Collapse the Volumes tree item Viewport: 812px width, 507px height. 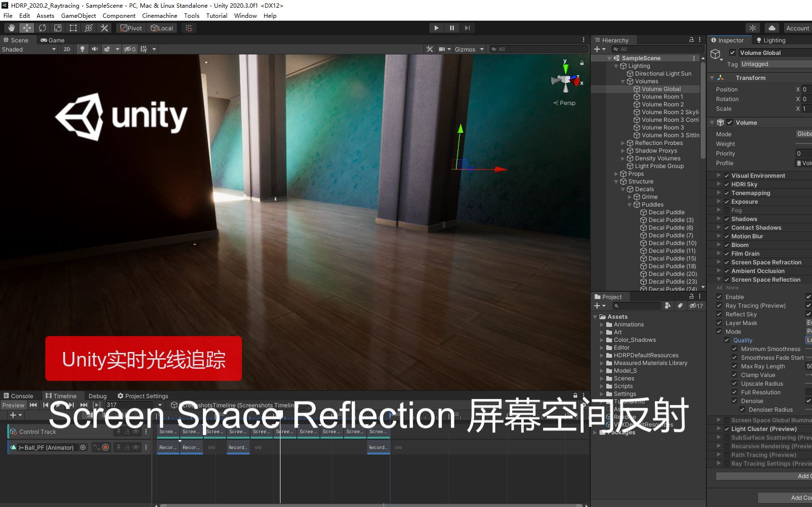coord(623,81)
